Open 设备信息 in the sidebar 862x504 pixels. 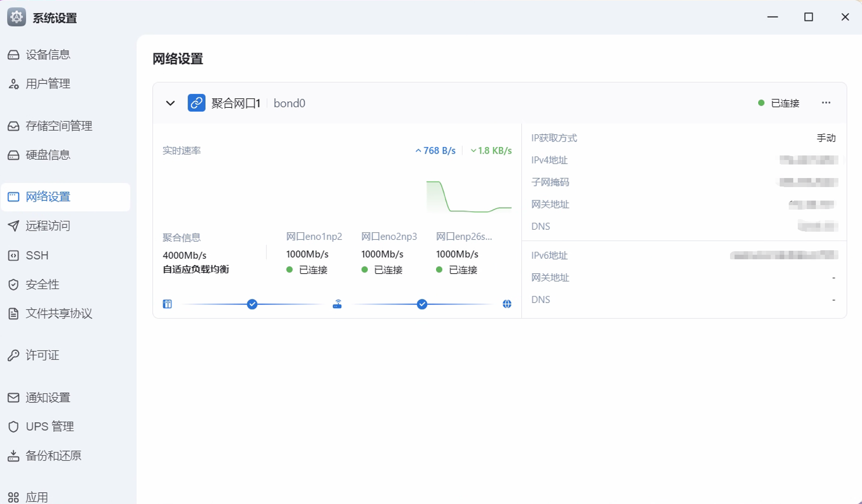(x=48, y=55)
